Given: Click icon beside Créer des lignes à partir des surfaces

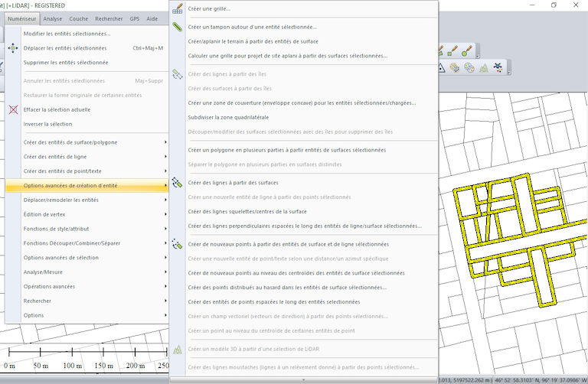Looking at the screenshot, I should pos(178,183).
